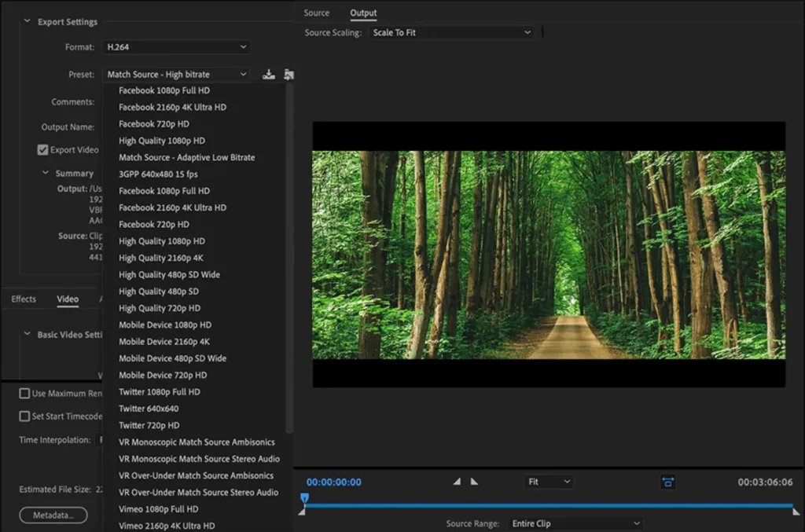Click the crop output icon beside the Fit dropdown
The height and width of the screenshot is (532, 805).
click(x=669, y=481)
